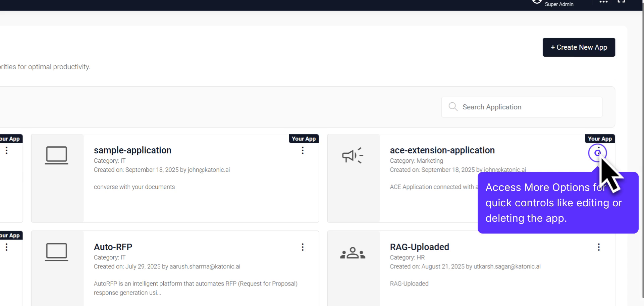
Task: Click the Super Admin avatar icon
Action: tap(537, 2)
